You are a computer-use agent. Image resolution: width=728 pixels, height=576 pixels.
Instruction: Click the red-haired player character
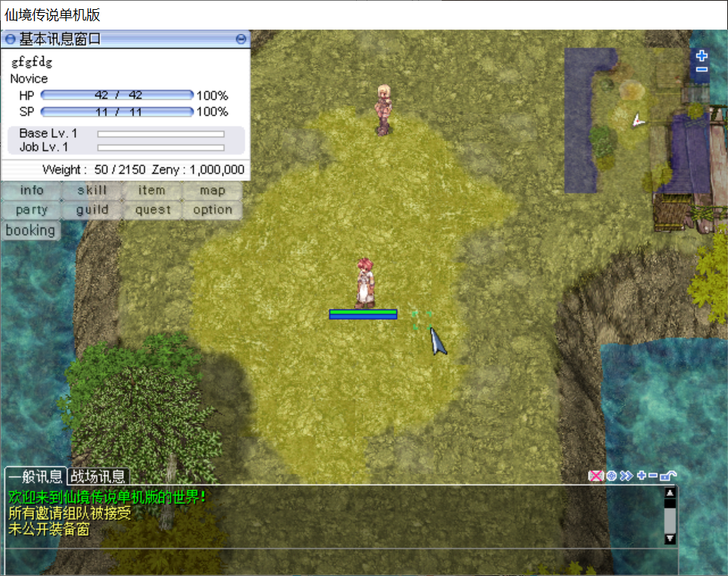coord(365,283)
